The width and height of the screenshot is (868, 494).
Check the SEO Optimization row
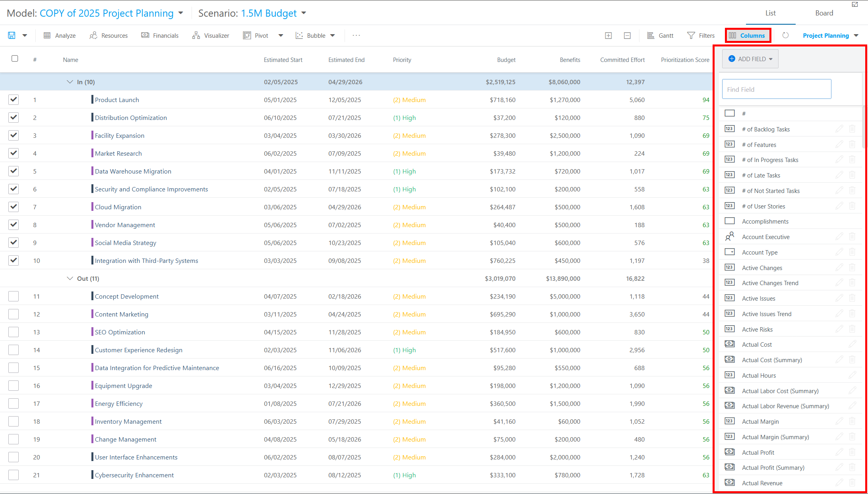pos(14,332)
